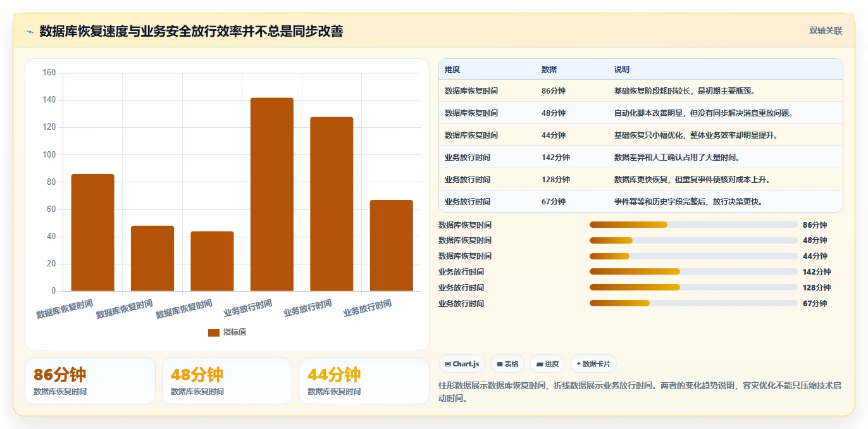868x429 pixels.
Task: Click the y-axis value 160
Action: coord(49,73)
